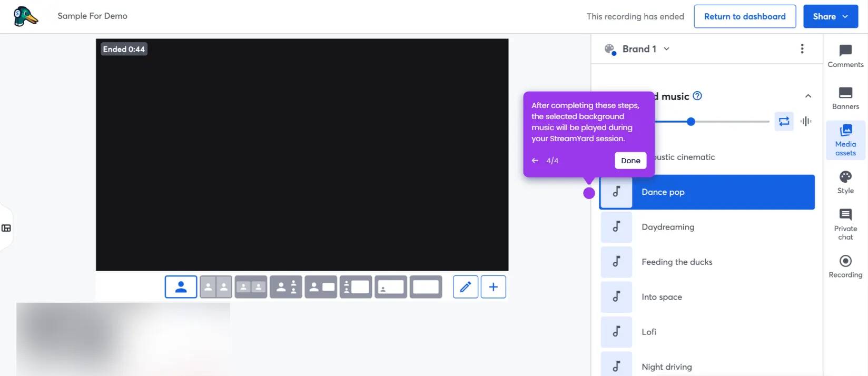Go back to previous tooltip step

535,161
